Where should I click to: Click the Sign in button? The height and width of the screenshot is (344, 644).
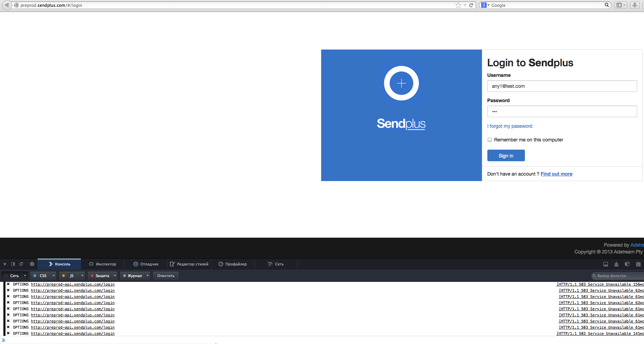(506, 155)
